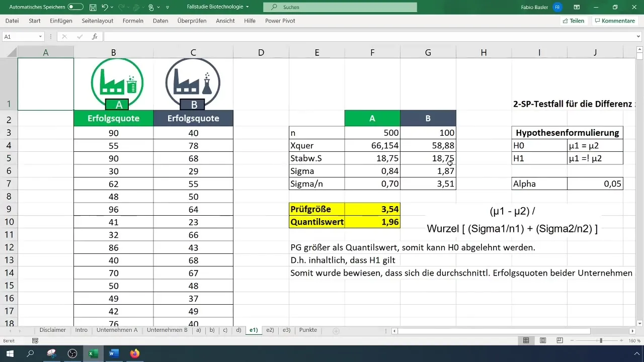Click the Save floppy disk icon
The image size is (644, 362).
coord(93,7)
